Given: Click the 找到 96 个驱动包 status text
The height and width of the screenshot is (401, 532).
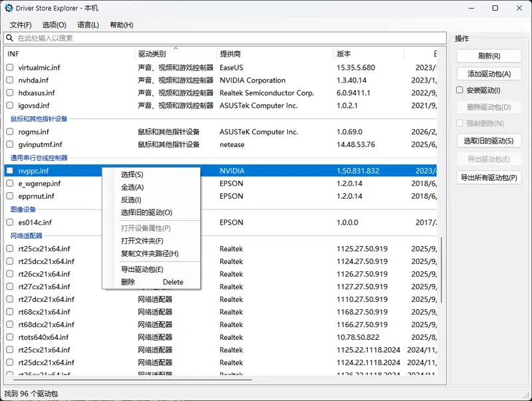Looking at the screenshot, I should (x=31, y=394).
